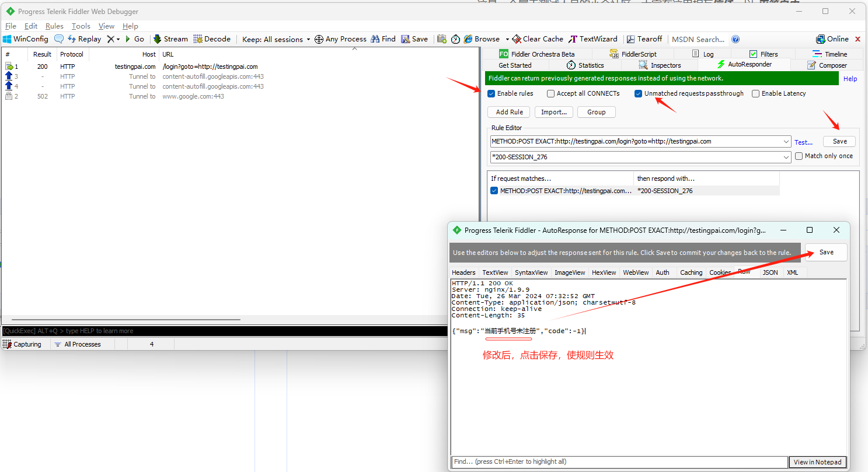The height and width of the screenshot is (472, 868).
Task: Open WinConfig from the toolbar
Action: (x=26, y=39)
